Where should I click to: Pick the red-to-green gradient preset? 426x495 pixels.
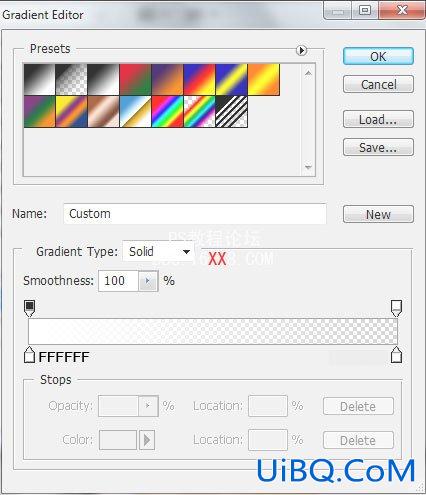pyautogui.click(x=135, y=80)
